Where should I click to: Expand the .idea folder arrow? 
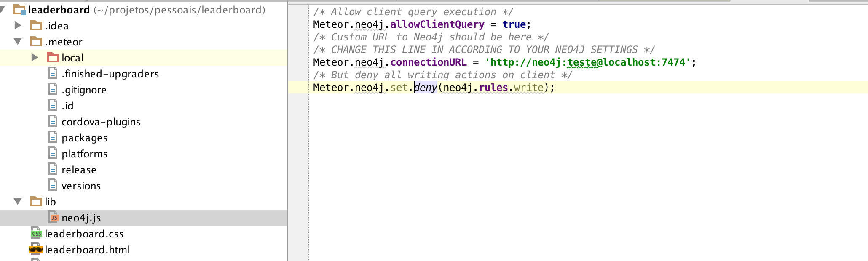(x=18, y=26)
